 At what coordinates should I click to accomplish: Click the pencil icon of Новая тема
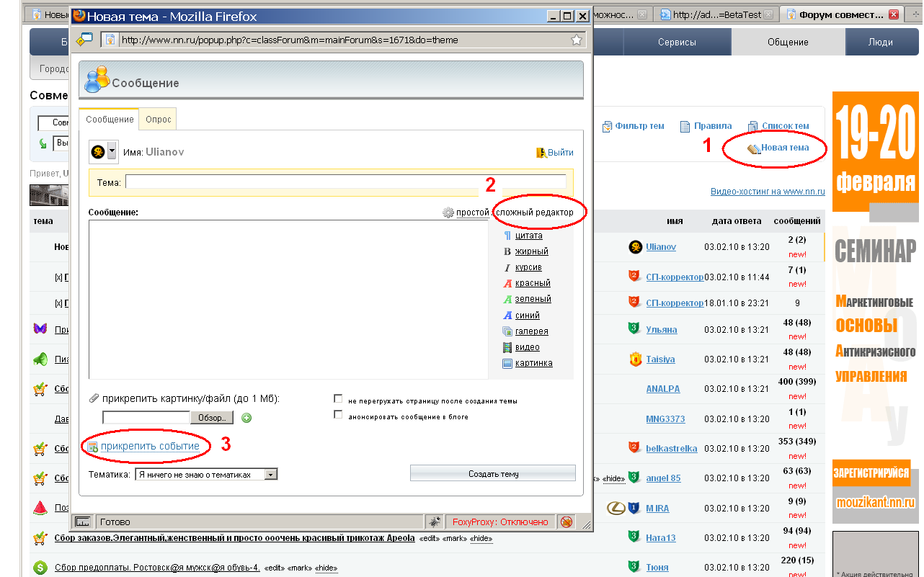(754, 148)
